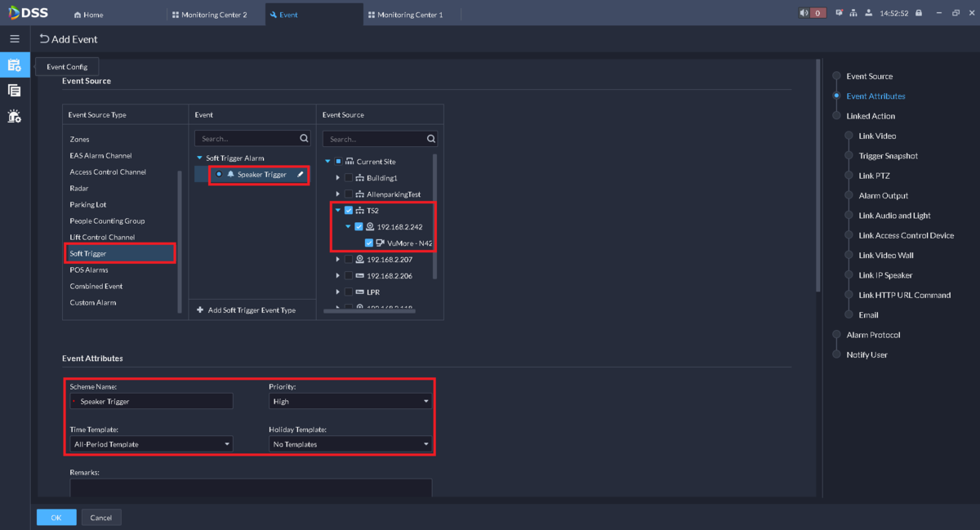The image size is (980, 530).
Task: Click the search icon in the Event Source panel
Action: tap(430, 139)
